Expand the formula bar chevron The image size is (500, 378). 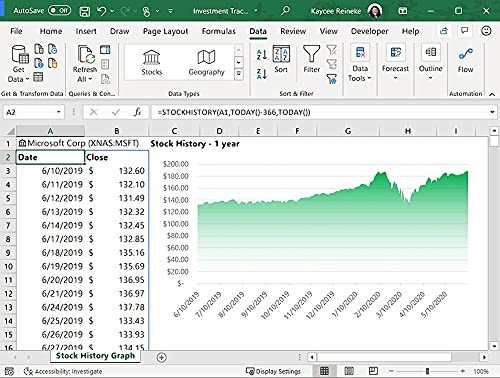coord(492,112)
